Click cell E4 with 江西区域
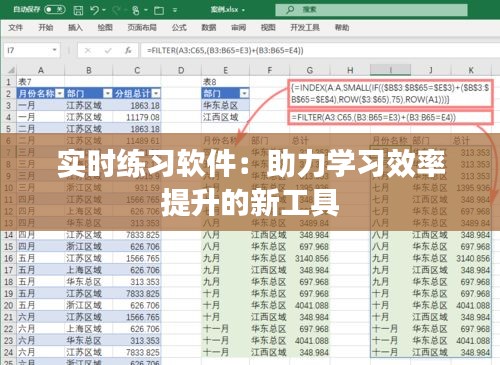The image size is (500, 365). 226,117
